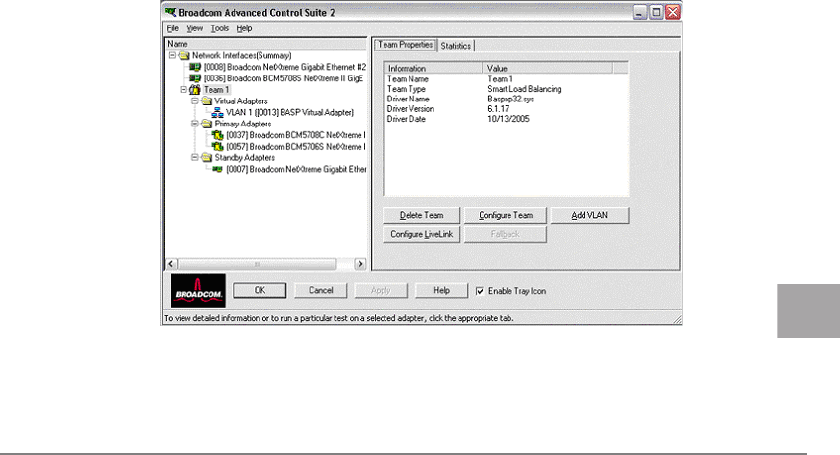This screenshot has width=840, height=455.
Task: Maximize the Broadcom Advanced Control Suite window
Action: pos(656,12)
